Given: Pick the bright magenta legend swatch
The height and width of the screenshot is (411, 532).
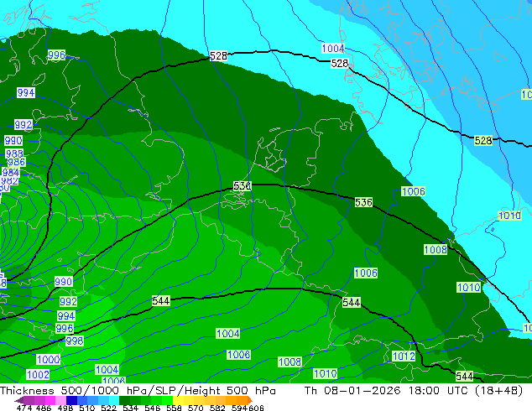Looking at the screenshot, I should [x=50, y=400].
